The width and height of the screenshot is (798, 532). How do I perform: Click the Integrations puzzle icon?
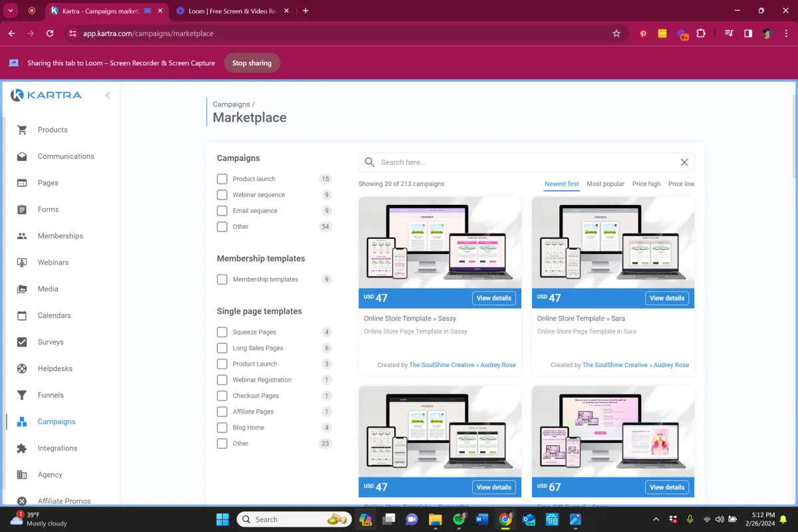tap(22, 448)
